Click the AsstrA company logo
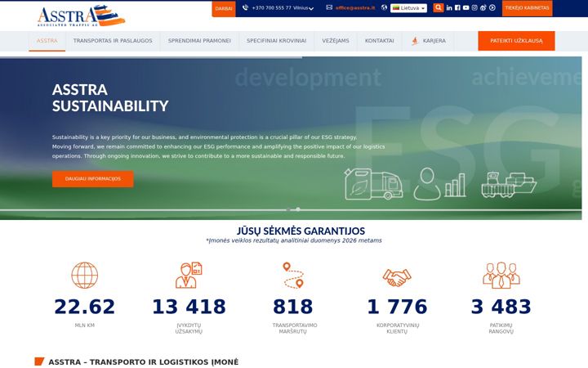 [x=81, y=16]
